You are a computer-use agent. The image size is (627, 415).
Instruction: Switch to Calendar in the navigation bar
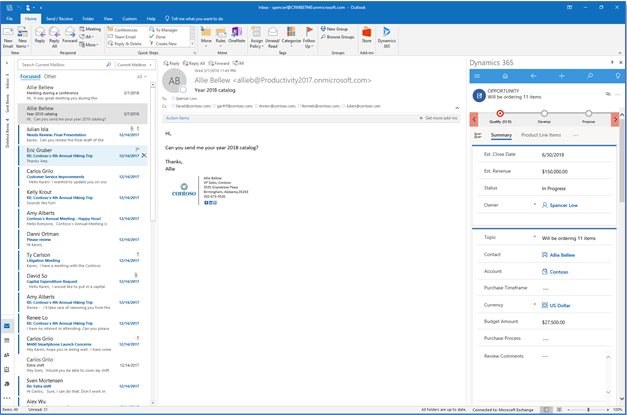pos(7,341)
